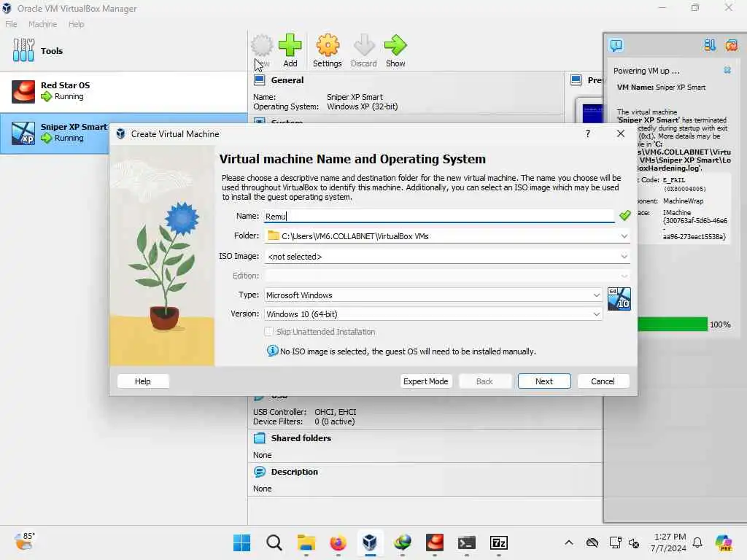Open the weather widget showing 85°
747x560 pixels.
[25, 542]
